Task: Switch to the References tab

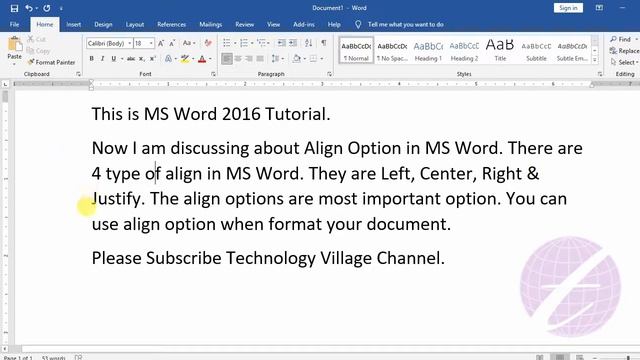Action: click(171, 24)
